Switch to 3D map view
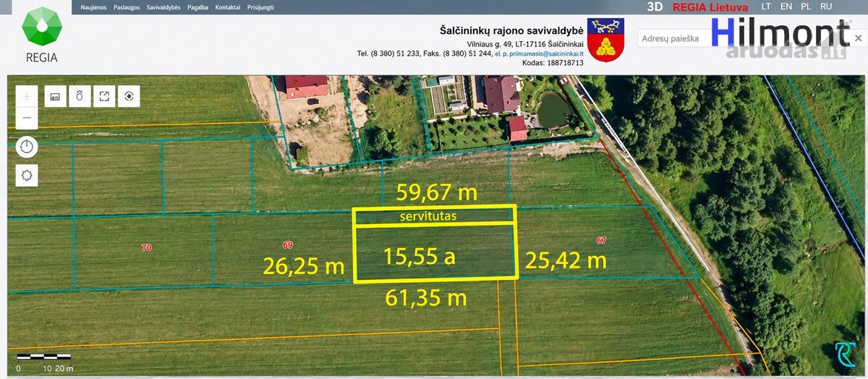Viewport: 868px width, 379px height. point(655,7)
